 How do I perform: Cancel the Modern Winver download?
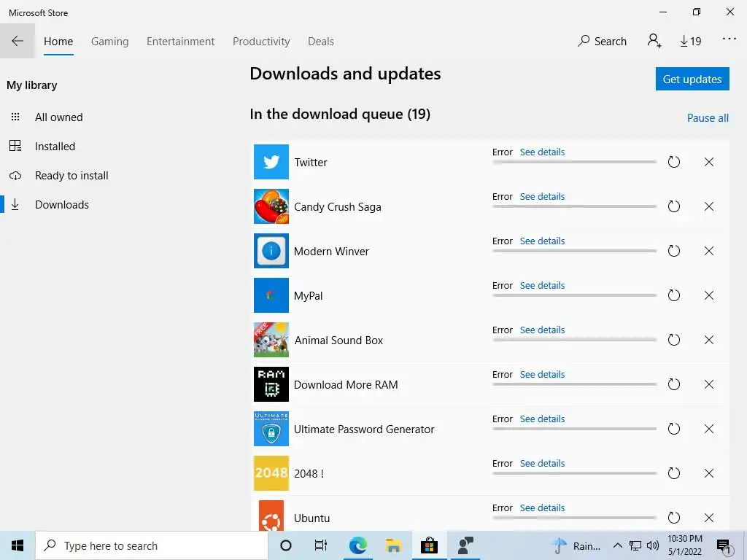709,251
